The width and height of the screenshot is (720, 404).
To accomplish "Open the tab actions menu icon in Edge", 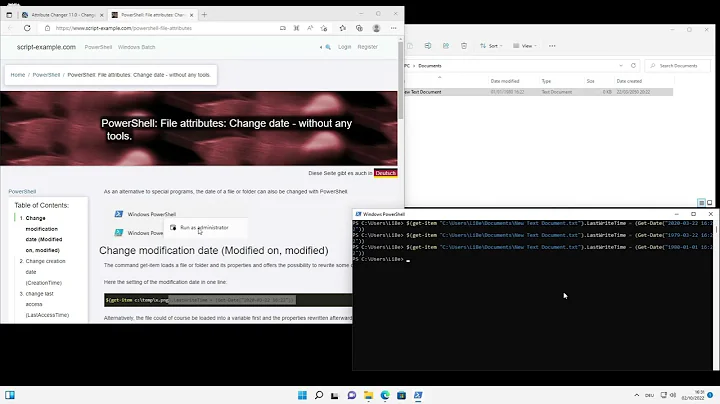I will pos(9,15).
